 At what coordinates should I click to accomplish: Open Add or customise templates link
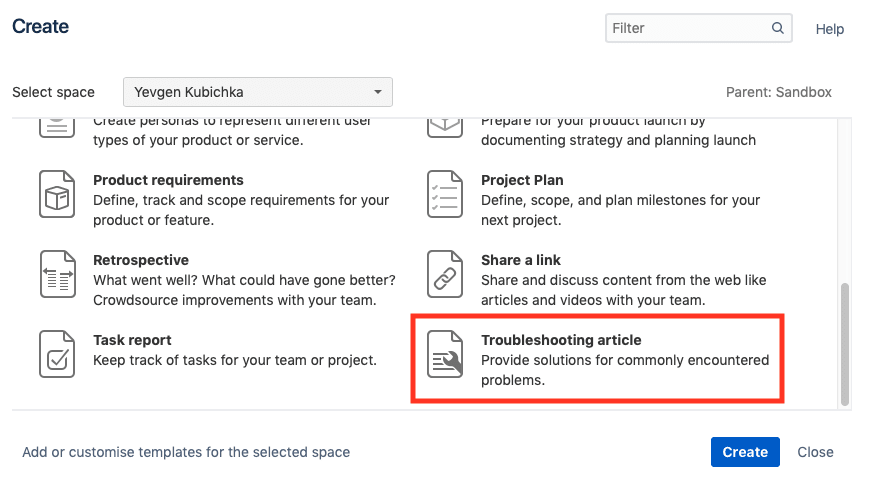pyautogui.click(x=186, y=452)
